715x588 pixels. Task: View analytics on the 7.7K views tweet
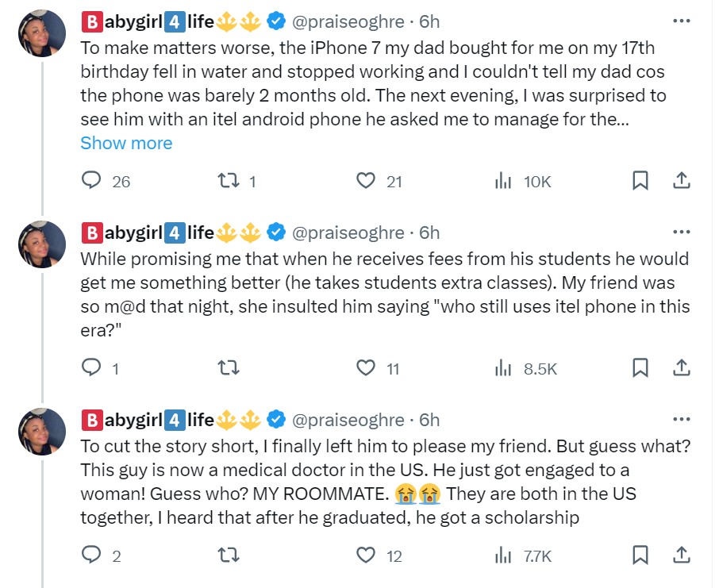[503, 555]
